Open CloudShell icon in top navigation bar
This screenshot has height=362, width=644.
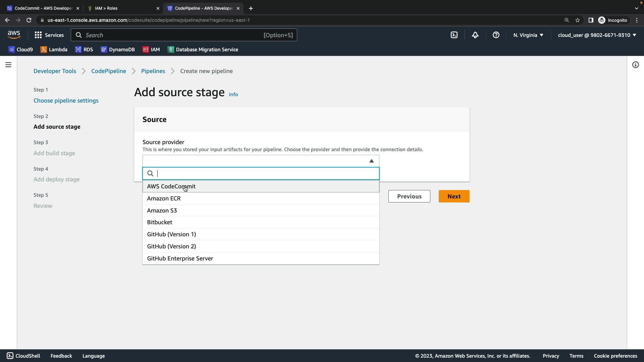[x=454, y=35]
